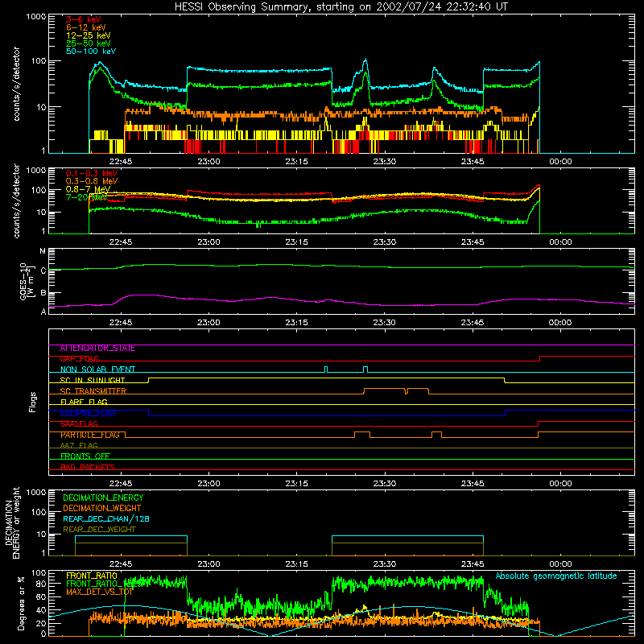This screenshot has width=644, height=644.
Task: Click the DECIMATION_ENERGY legend label
Action: 103,497
